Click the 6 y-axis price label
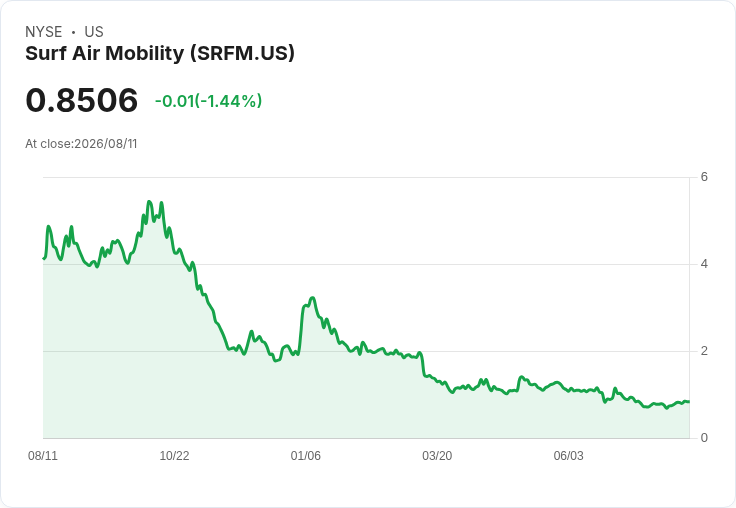 (704, 177)
